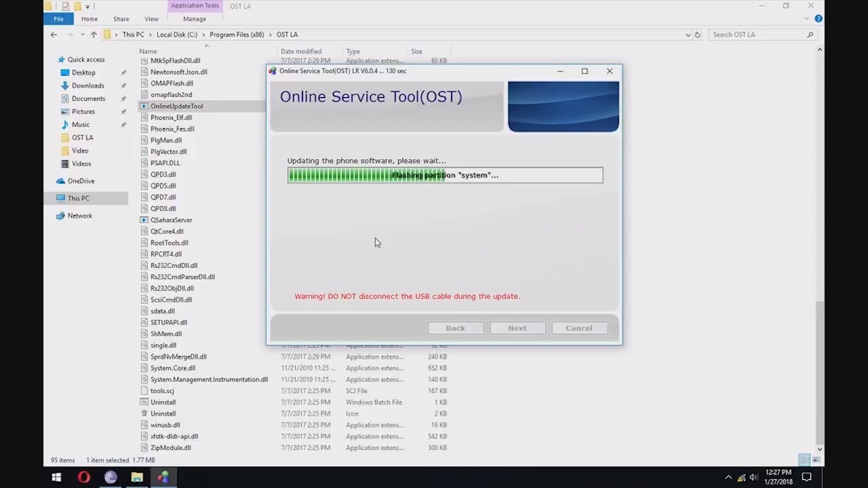868x488 pixels.
Task: Select OneDrive in the navigation pane
Action: pyautogui.click(x=81, y=181)
